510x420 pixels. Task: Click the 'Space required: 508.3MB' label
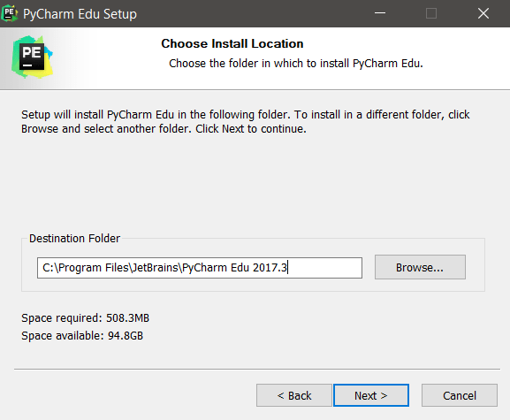pos(85,317)
